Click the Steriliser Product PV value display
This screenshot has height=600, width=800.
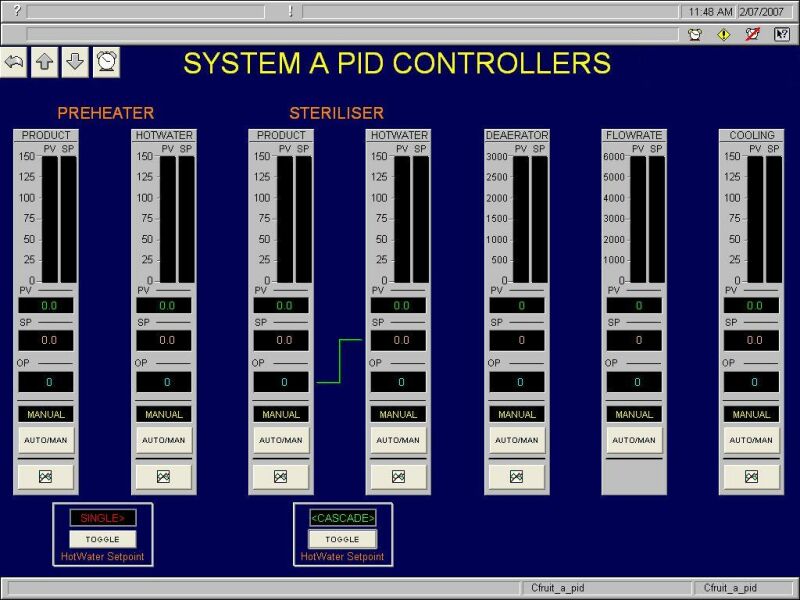point(284,305)
